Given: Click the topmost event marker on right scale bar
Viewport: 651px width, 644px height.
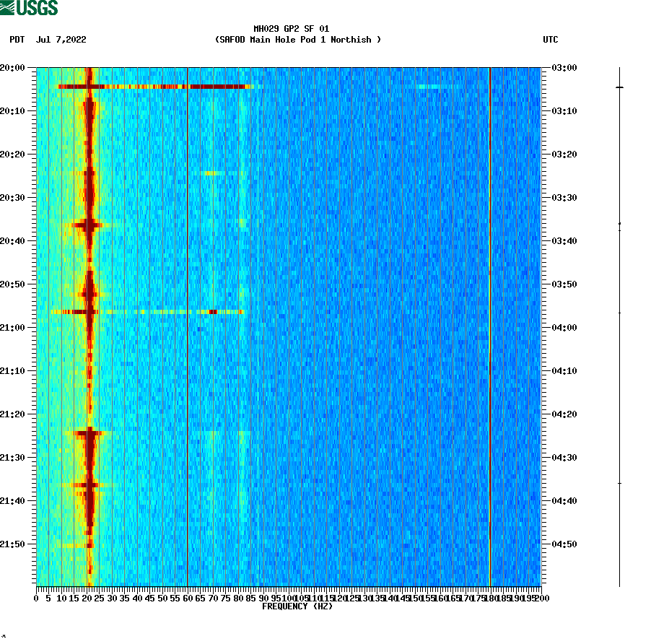Looking at the screenshot, I should (619, 88).
